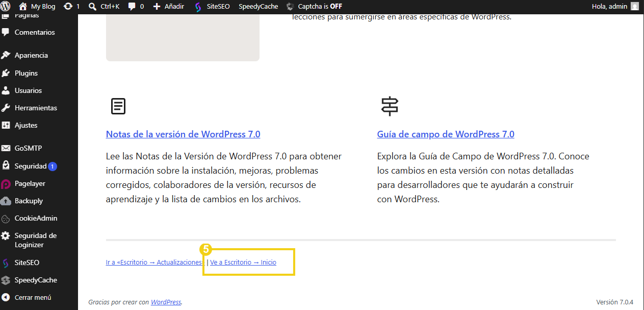Open the comments bubble in admin bar
Viewport: 644px width, 310px height.
point(132,7)
